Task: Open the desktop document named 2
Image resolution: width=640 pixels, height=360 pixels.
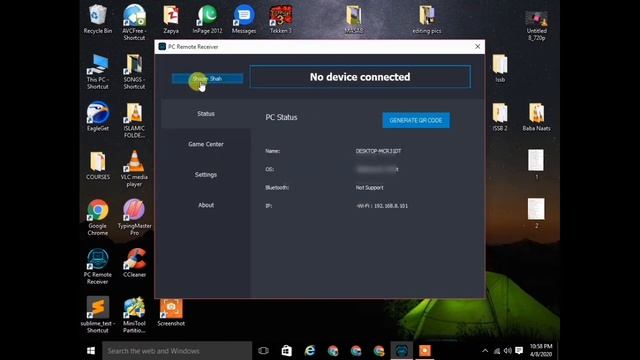Action: click(x=536, y=213)
